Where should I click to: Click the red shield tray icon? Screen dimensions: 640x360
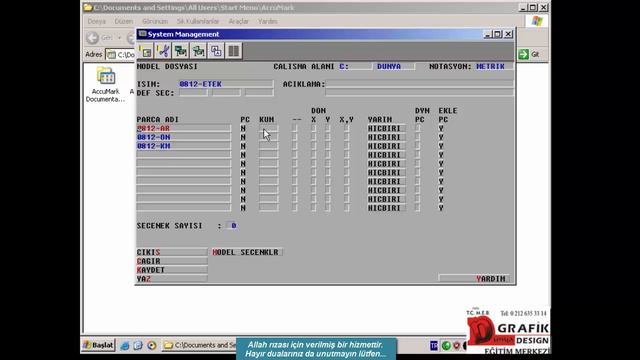click(456, 346)
